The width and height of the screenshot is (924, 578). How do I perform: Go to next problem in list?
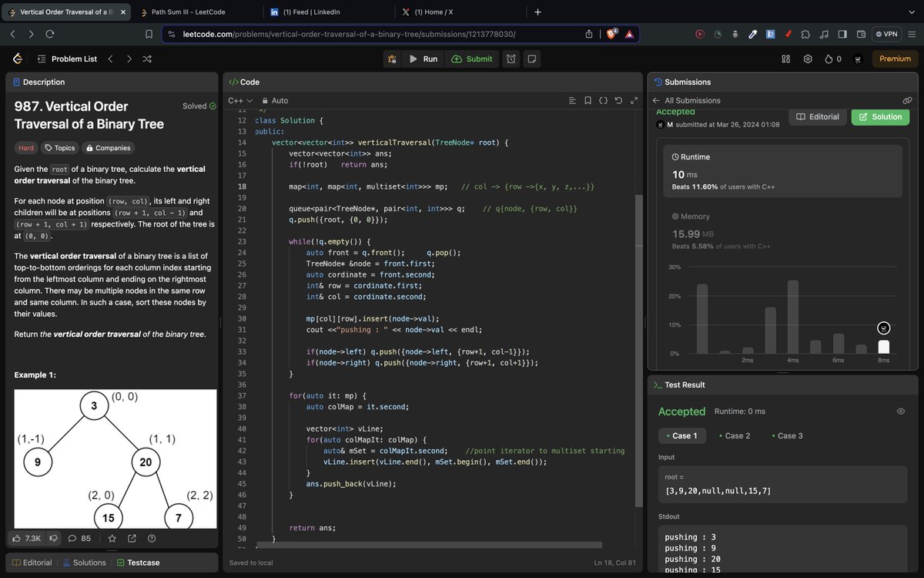coord(129,59)
